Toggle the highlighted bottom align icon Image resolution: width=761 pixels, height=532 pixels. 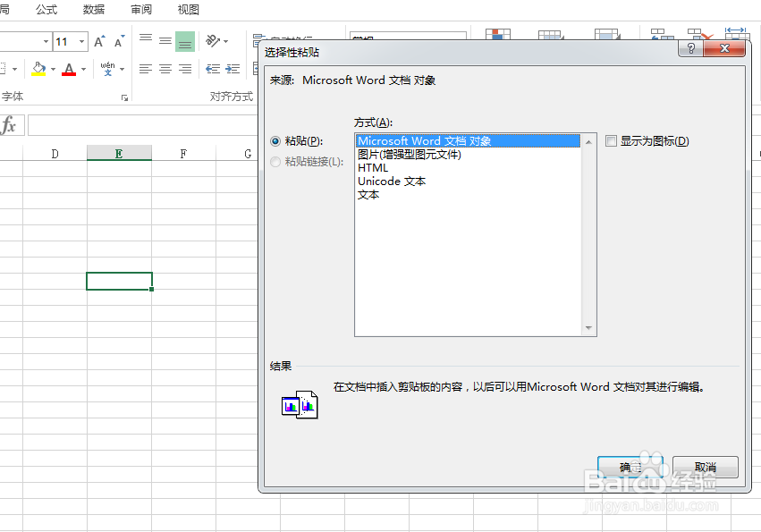[x=185, y=41]
